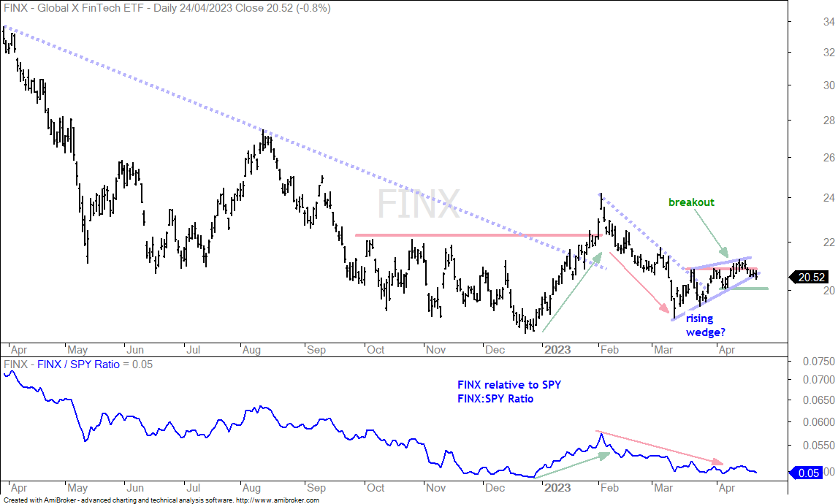Click the 0.0750 level on ratio scale

coord(819,362)
